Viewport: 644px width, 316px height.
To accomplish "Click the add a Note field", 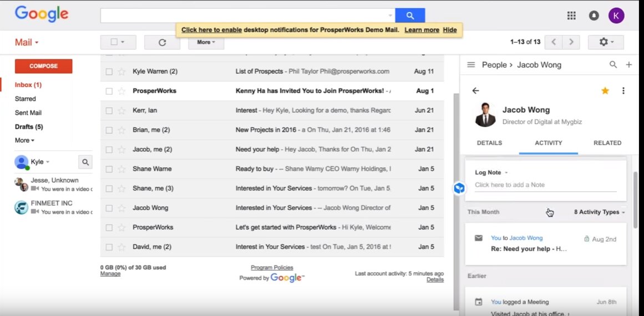I will (545, 185).
